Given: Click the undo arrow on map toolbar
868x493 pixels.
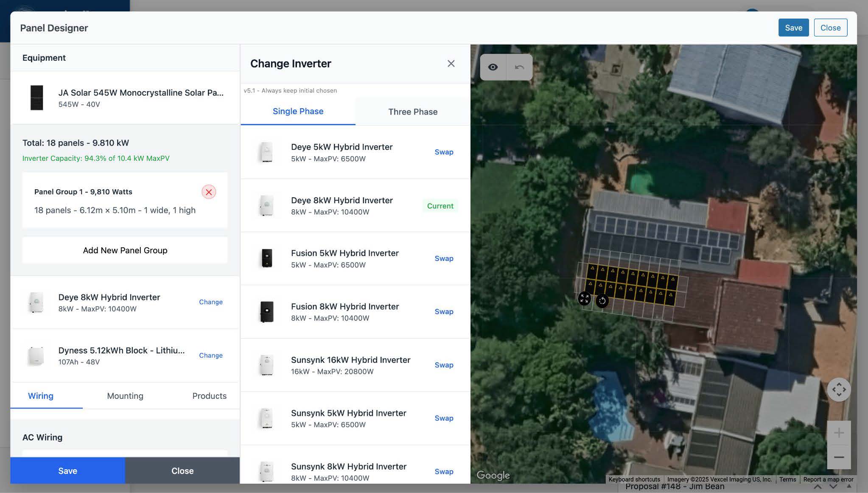Looking at the screenshot, I should (x=519, y=67).
